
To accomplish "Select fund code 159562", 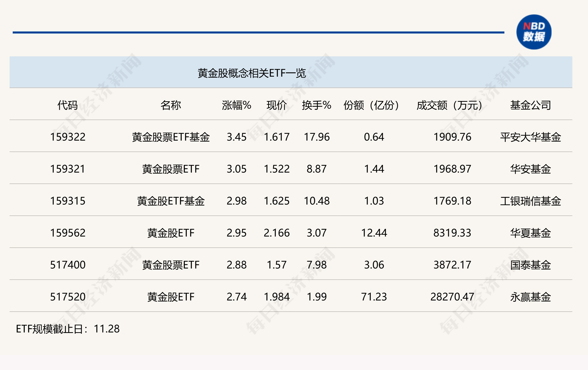I will click(x=68, y=233).
